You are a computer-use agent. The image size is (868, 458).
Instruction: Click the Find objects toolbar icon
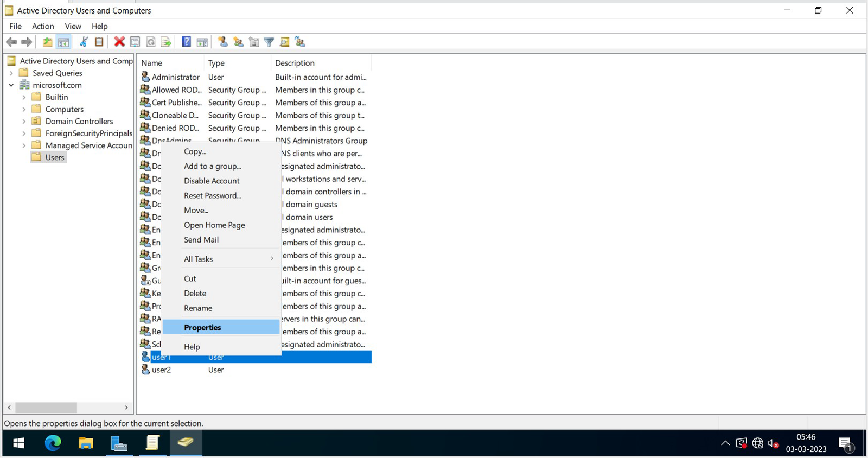click(x=284, y=42)
